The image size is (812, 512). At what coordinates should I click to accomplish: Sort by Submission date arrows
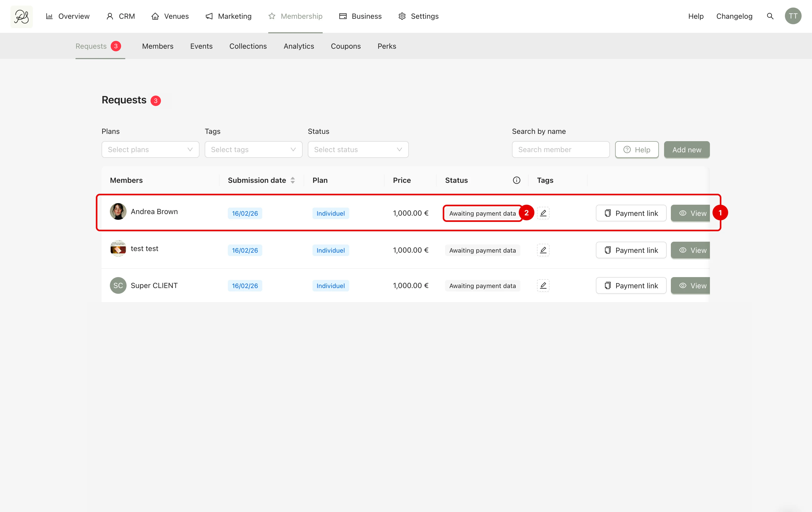(293, 180)
